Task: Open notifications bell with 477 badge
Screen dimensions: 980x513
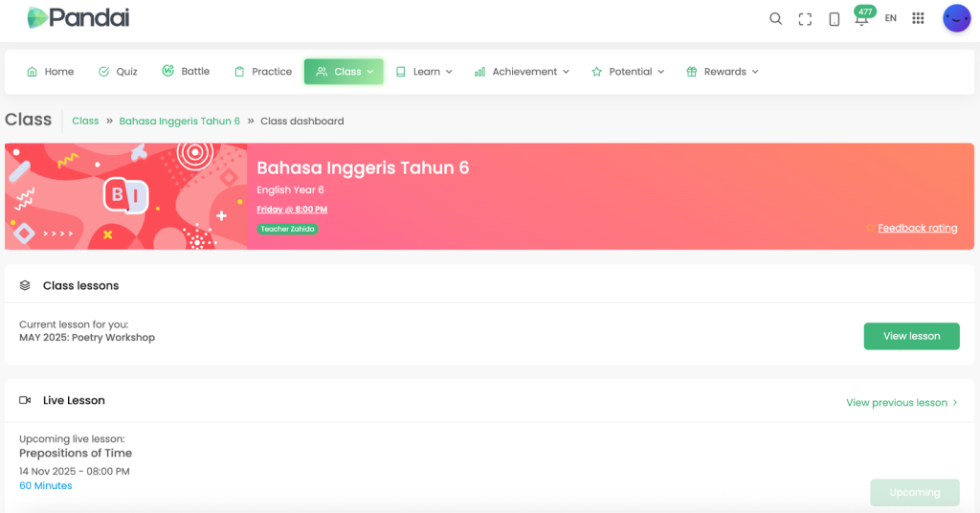Action: pos(861,19)
